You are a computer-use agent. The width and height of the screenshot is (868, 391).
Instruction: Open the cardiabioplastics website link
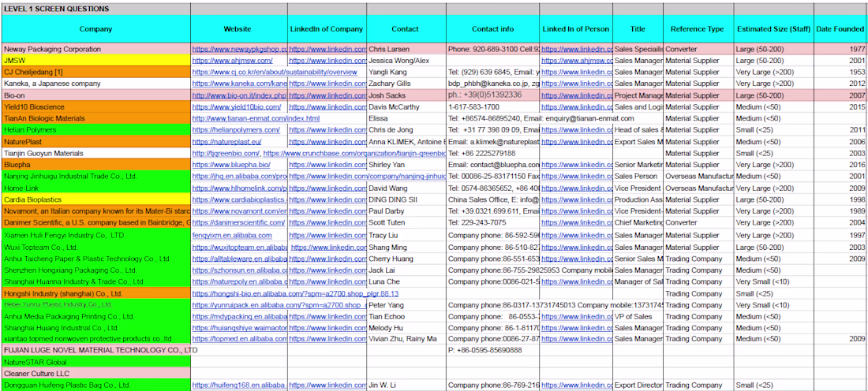click(240, 199)
